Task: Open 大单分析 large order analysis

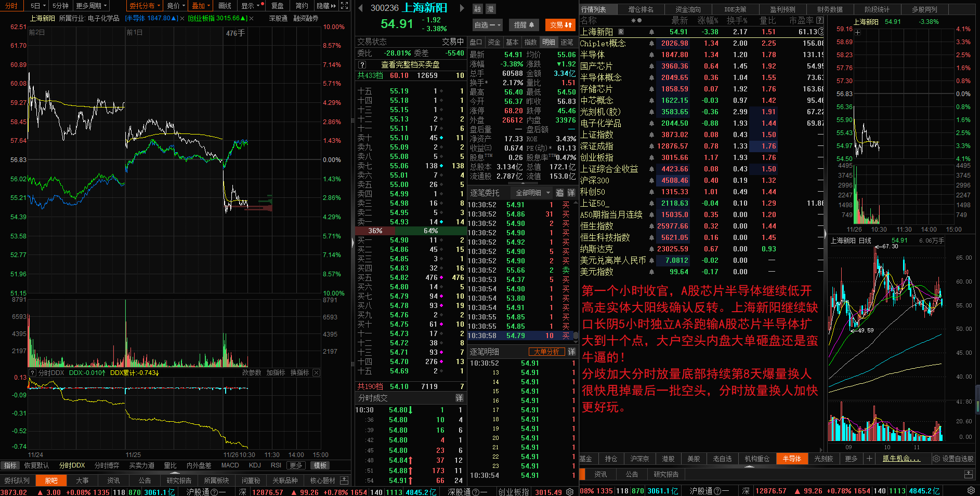Action: click(546, 352)
